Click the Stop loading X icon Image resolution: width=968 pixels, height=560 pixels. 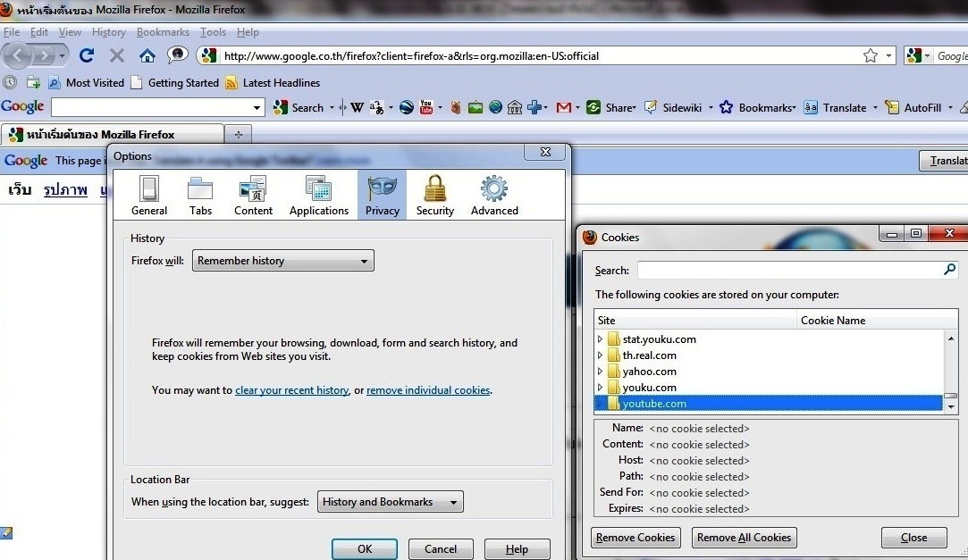pyautogui.click(x=117, y=56)
